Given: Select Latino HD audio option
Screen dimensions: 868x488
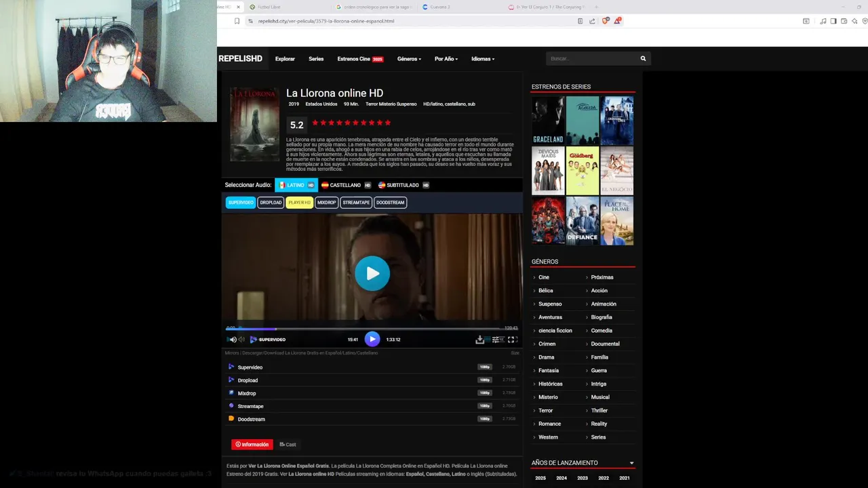Looking at the screenshot, I should pos(296,185).
